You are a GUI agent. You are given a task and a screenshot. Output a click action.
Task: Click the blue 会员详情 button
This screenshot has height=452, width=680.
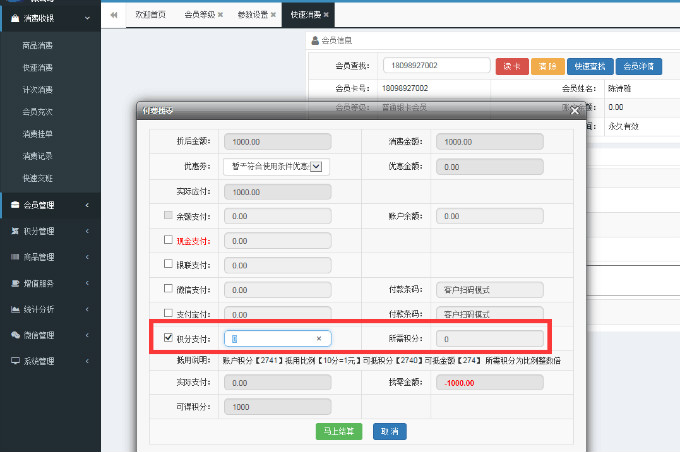click(x=639, y=66)
